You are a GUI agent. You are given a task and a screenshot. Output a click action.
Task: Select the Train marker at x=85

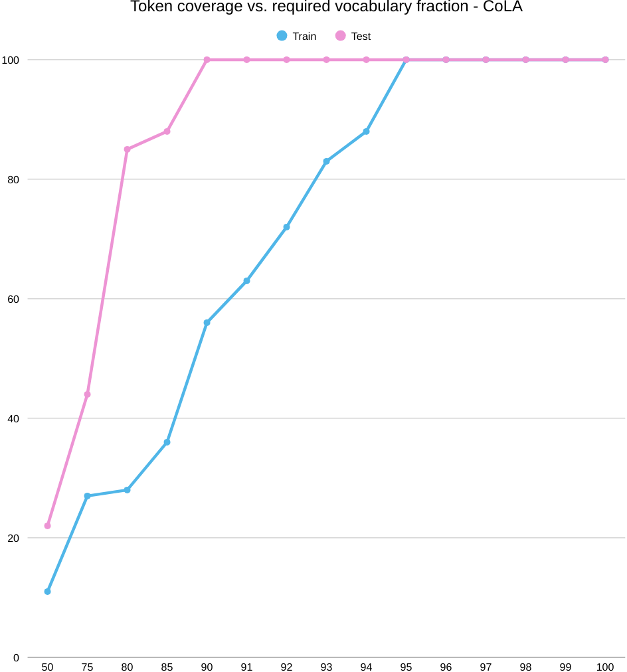pos(167,442)
